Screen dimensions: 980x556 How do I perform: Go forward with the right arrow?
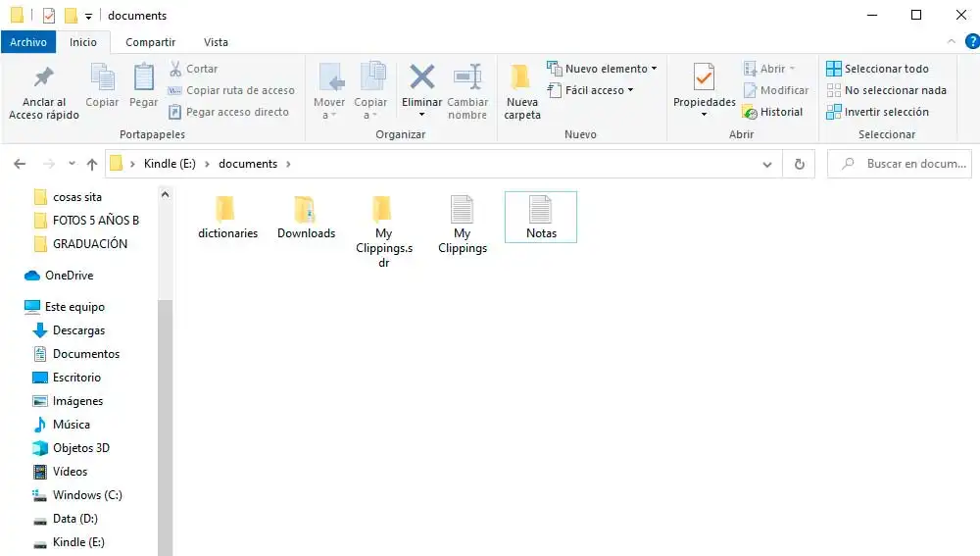(x=48, y=164)
